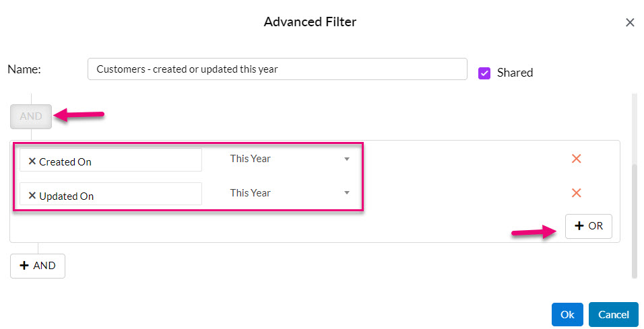The width and height of the screenshot is (644, 329).
Task: Clear the Created On field tag
Action: 32,161
